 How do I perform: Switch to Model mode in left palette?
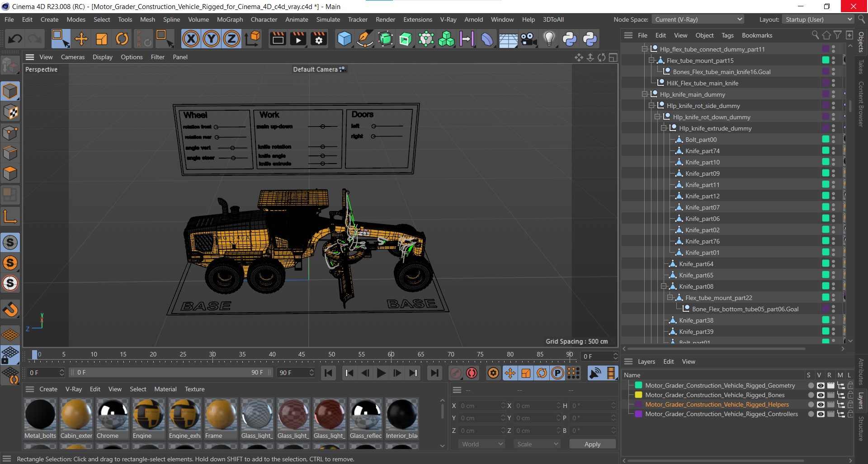point(10,91)
